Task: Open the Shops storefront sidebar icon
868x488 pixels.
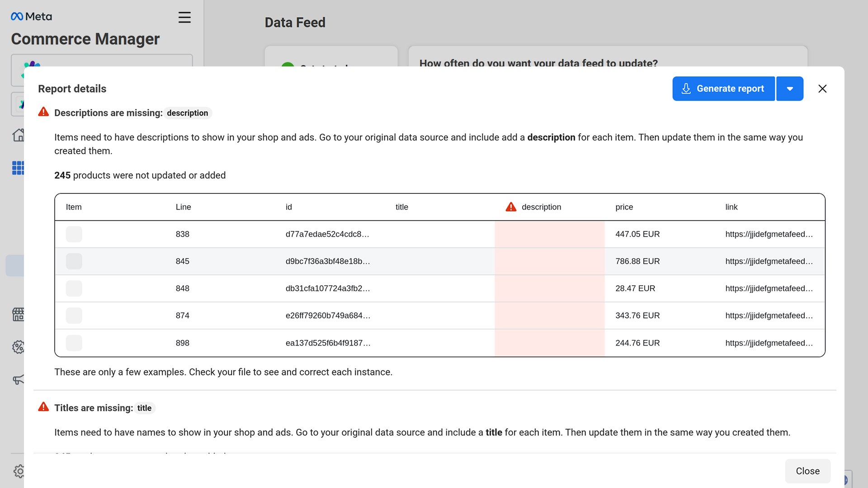Action: coord(18,314)
